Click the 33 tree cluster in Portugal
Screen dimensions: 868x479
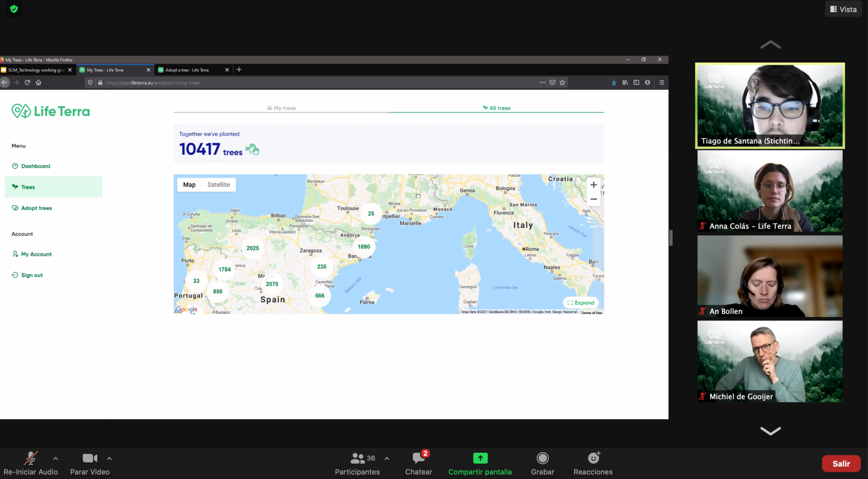pyautogui.click(x=196, y=281)
